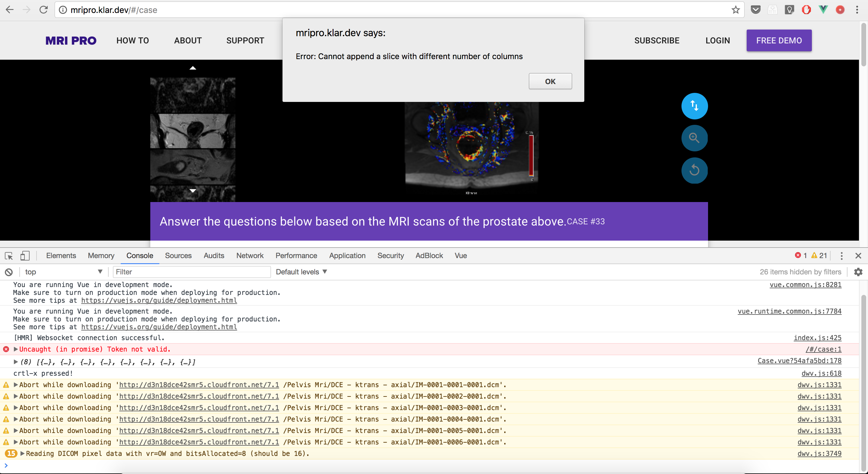The height and width of the screenshot is (474, 868).
Task: Open the SUBSCRIBE link
Action: (657, 40)
